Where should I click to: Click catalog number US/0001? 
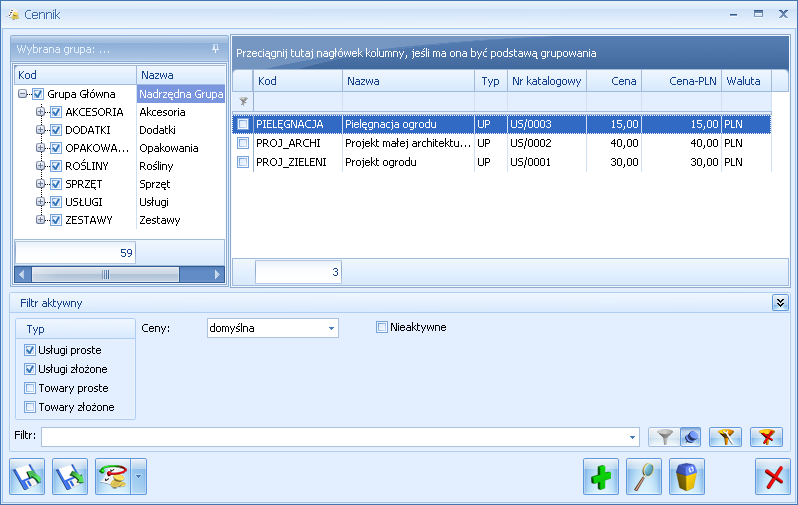point(530,162)
